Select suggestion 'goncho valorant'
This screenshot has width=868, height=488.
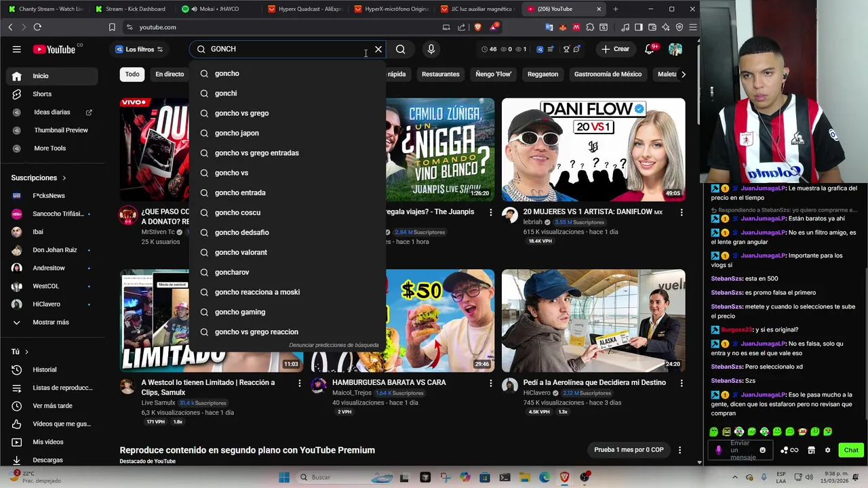coord(288,252)
